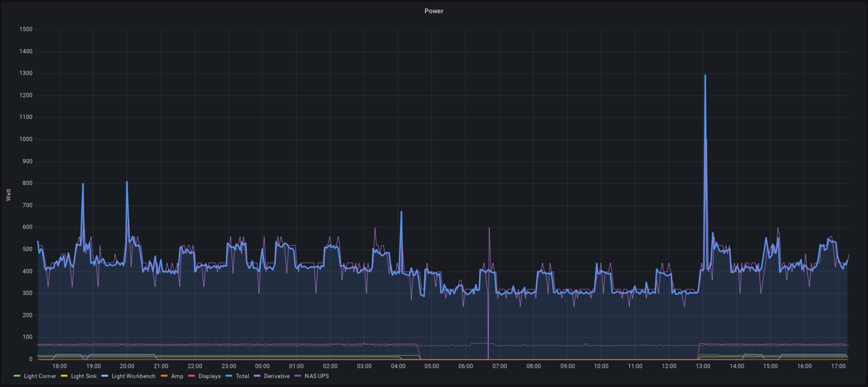Toggle the Light Sink series in legend

point(84,376)
